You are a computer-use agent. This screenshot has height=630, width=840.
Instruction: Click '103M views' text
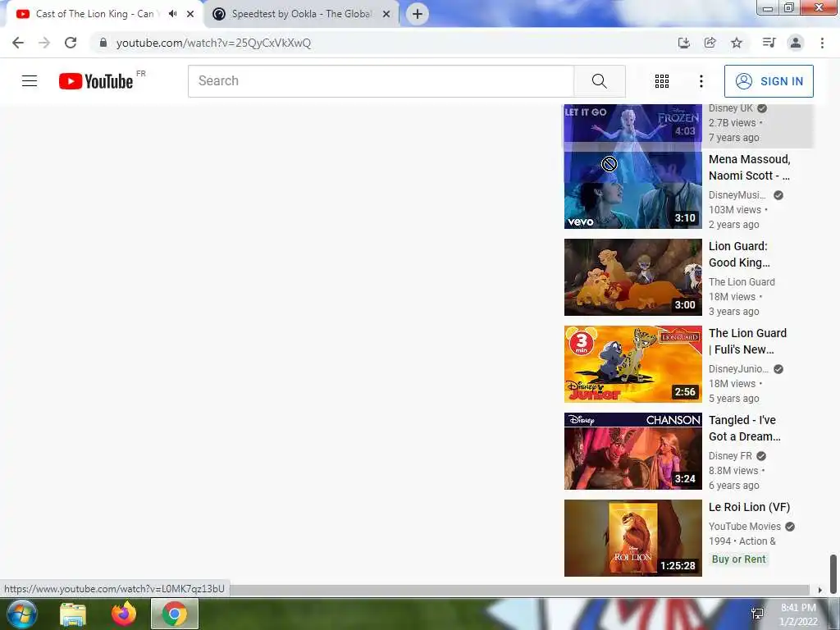734,210
